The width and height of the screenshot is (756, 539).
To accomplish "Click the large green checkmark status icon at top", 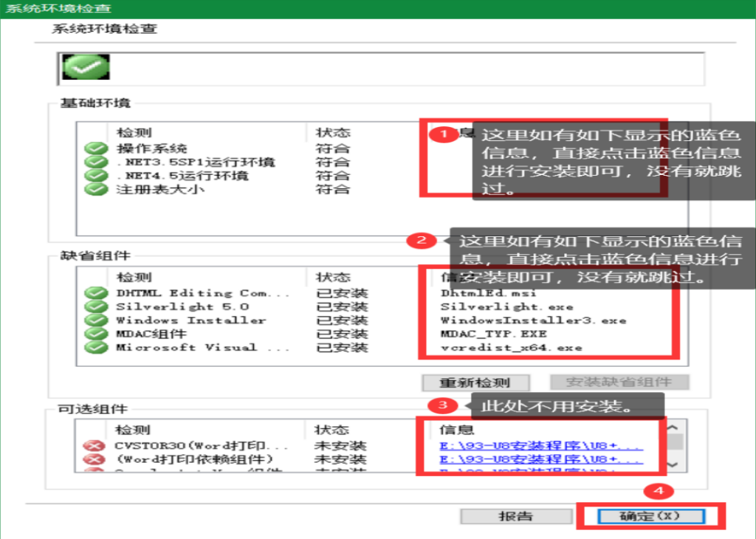I will tap(86, 68).
